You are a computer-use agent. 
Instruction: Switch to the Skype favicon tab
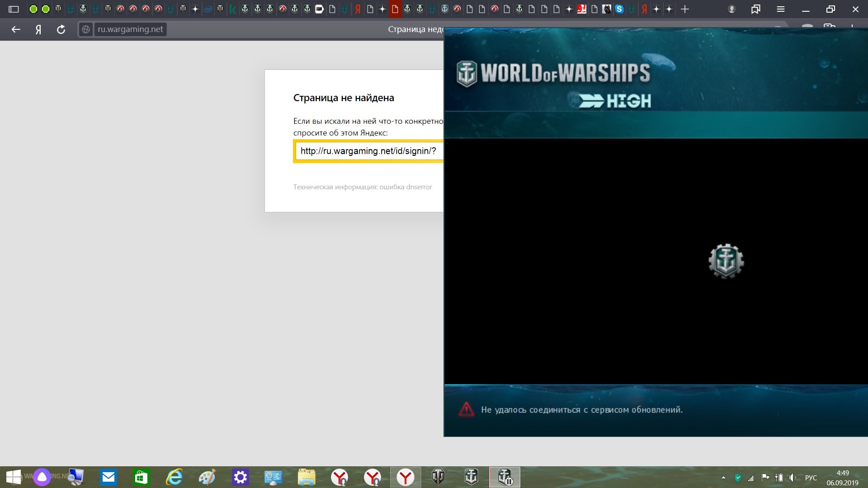(x=619, y=9)
